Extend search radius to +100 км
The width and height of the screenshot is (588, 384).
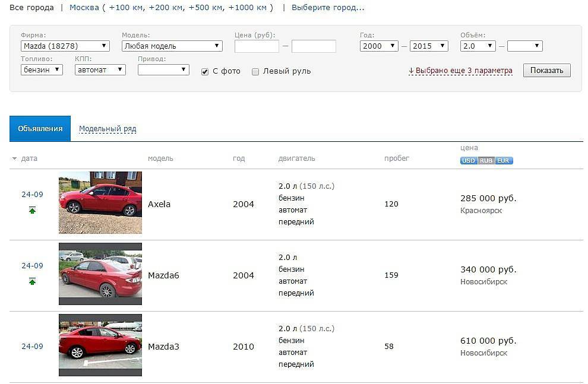[x=127, y=8]
